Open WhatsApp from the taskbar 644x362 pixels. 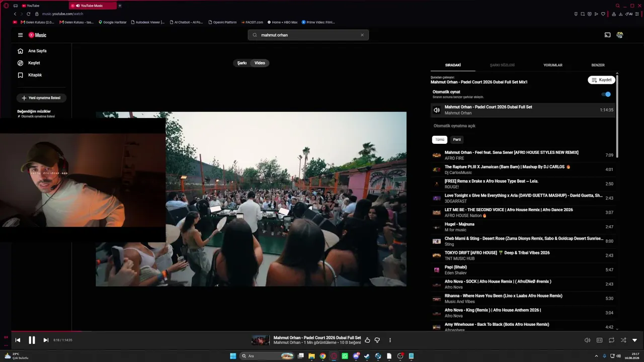pos(345,356)
